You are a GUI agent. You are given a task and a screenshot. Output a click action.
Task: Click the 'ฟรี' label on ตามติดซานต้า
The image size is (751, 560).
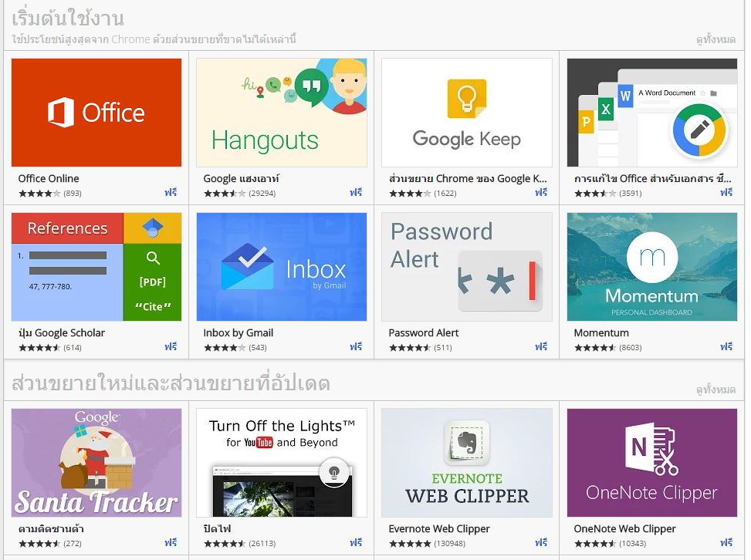tap(171, 543)
